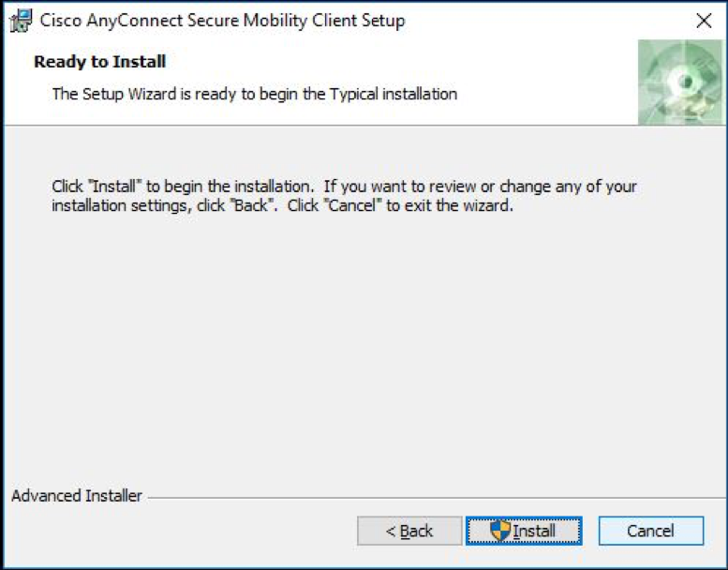Click the UAC shield icon on Install button

[500, 532]
